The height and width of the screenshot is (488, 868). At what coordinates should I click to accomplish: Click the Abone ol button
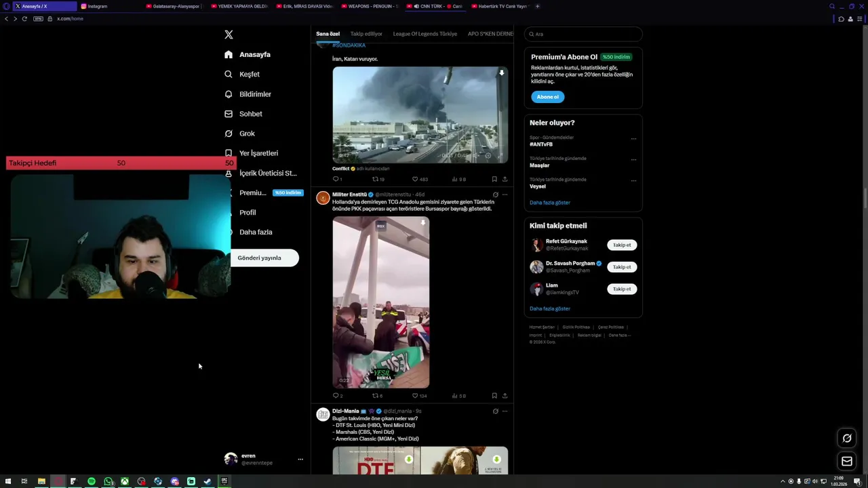[547, 97]
